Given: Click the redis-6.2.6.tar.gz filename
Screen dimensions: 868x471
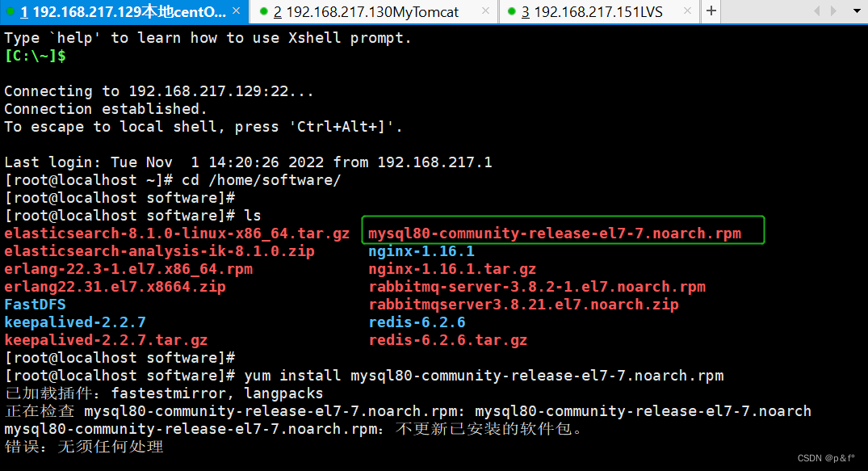Looking at the screenshot, I should (447, 339).
